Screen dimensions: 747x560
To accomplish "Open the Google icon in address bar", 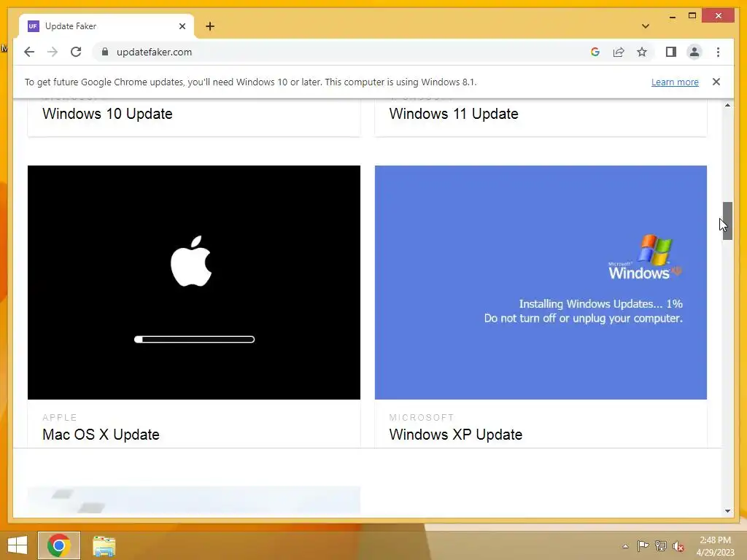I will click(x=595, y=52).
